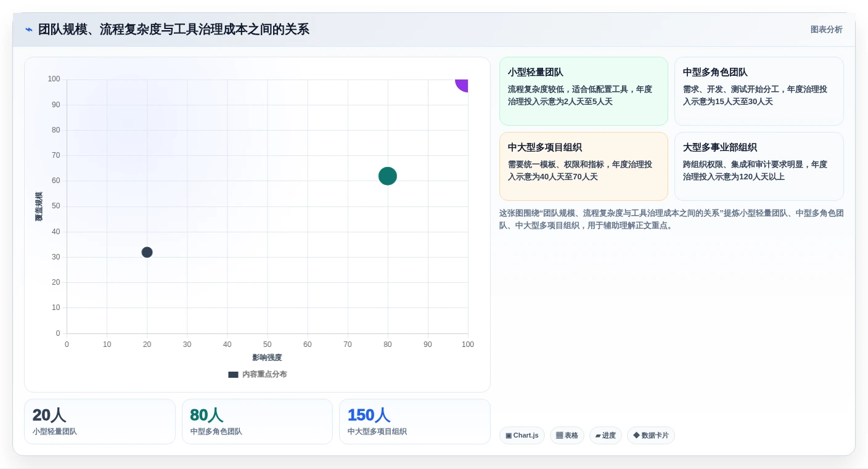This screenshot has width=868, height=469.
Task: Open the 小型轻量团队 card
Action: (584, 91)
